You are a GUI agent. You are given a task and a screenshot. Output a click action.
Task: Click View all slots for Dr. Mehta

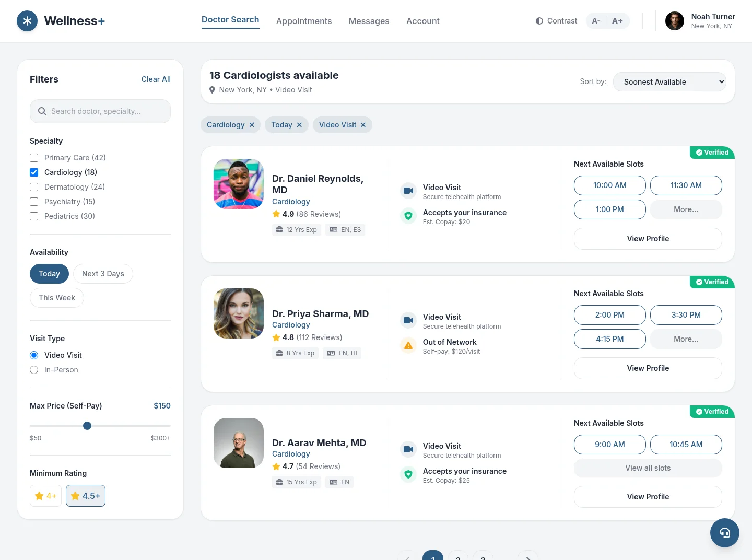(x=648, y=468)
